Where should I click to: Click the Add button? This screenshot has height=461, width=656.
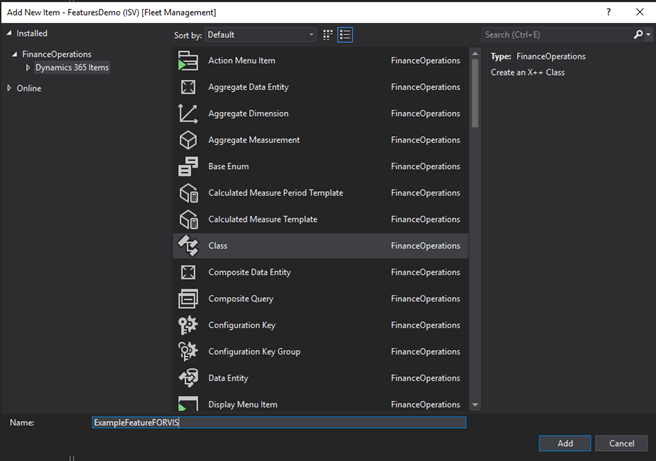click(564, 443)
